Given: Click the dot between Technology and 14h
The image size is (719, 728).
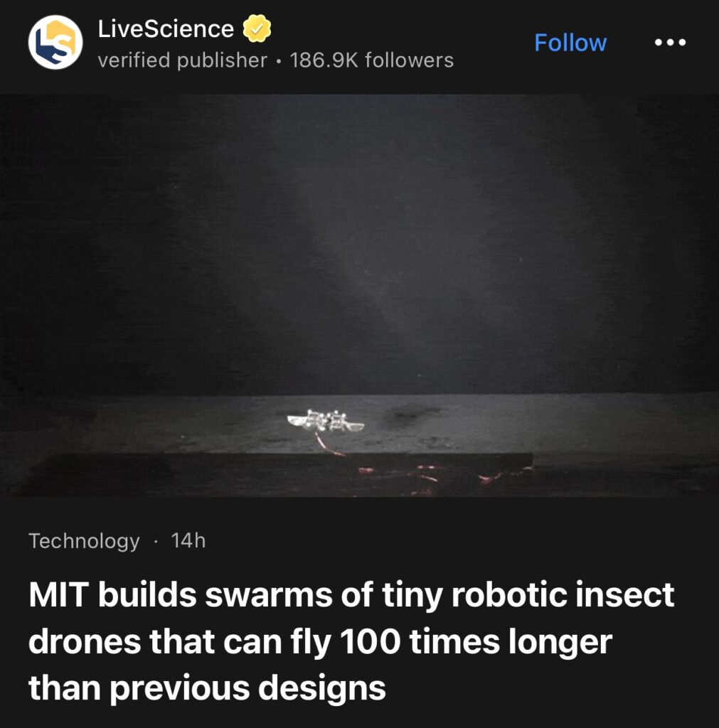Looking at the screenshot, I should point(156,541).
